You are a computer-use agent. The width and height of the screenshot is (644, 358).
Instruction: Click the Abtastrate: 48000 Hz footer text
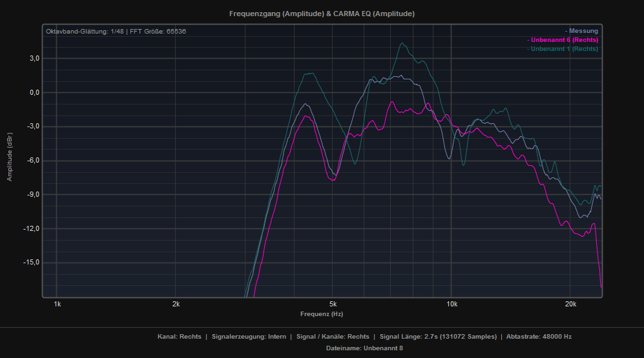pos(539,337)
